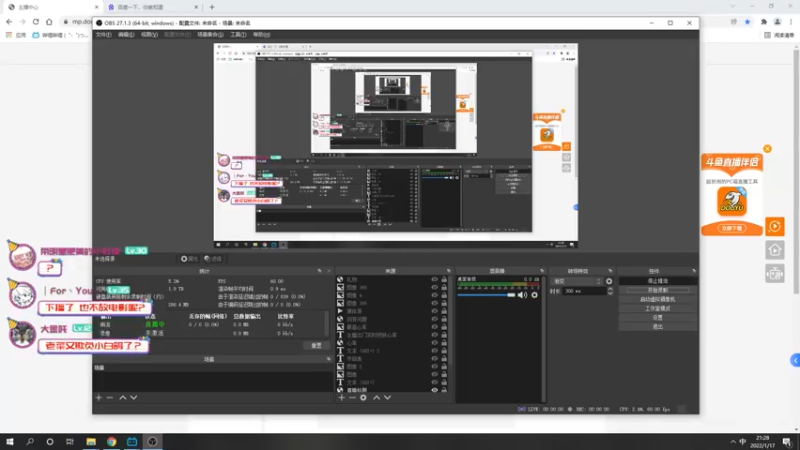Toggle visibility of 图像 4 source
Screen dimensions: 800x450
(x=434, y=295)
